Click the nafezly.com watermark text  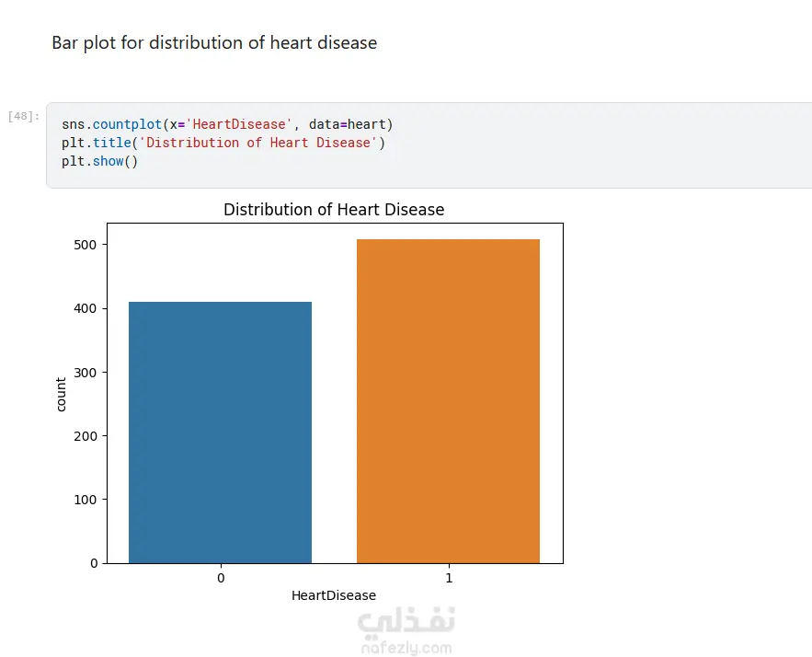(405, 648)
